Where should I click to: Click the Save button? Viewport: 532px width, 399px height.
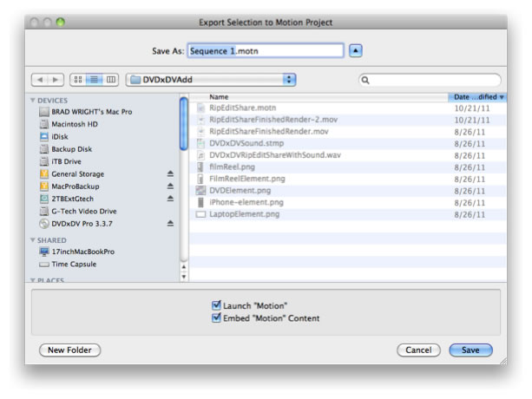point(470,350)
